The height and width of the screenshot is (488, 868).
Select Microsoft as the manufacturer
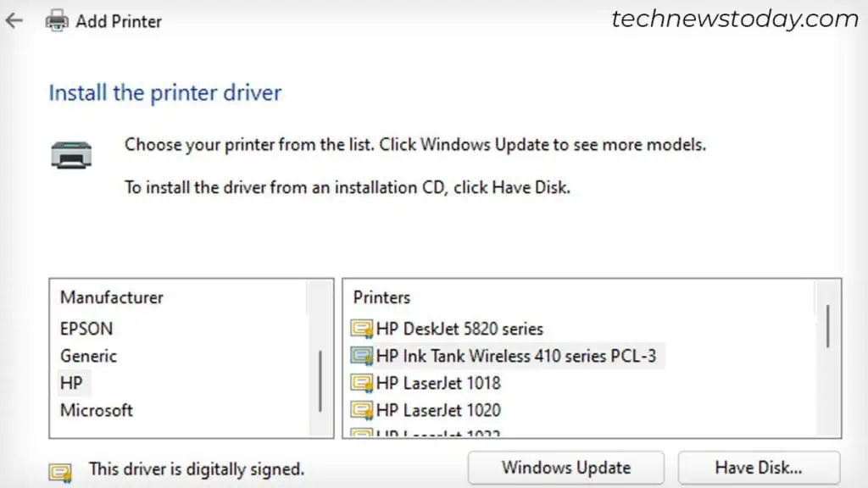click(x=96, y=410)
